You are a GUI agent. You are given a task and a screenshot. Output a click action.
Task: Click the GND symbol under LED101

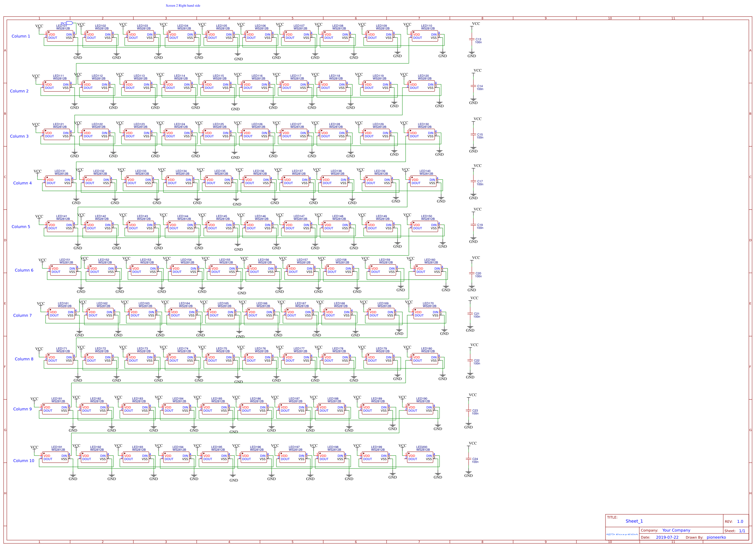[x=78, y=55]
